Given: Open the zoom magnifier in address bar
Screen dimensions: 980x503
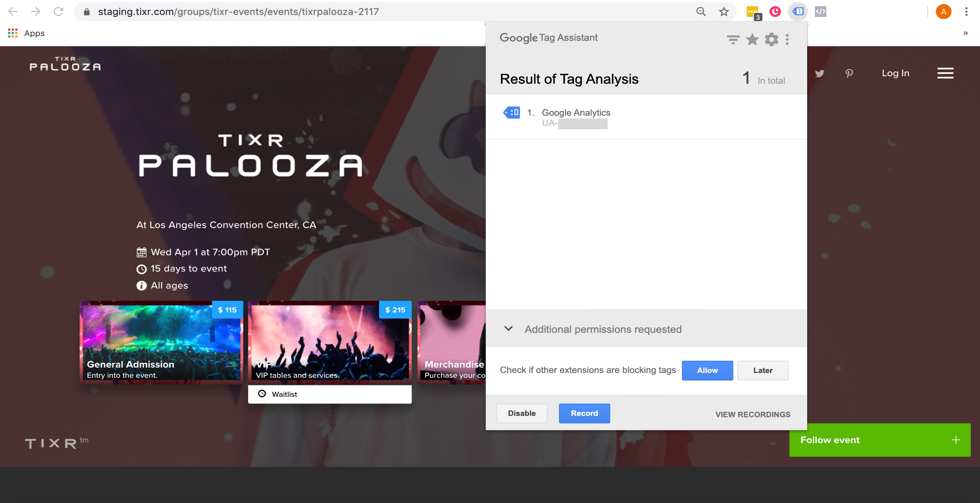Looking at the screenshot, I should (x=701, y=12).
